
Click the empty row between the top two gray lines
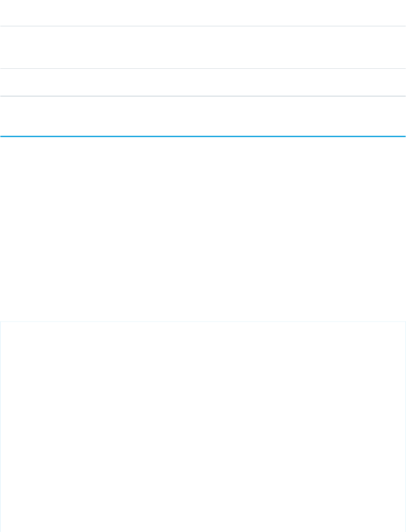(x=203, y=47)
